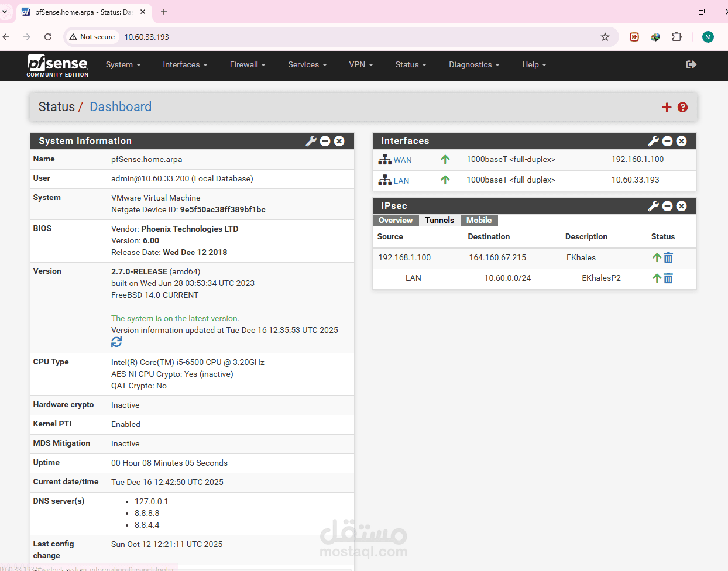
Task: Open the Interfaces widget wrench settings
Action: click(653, 141)
